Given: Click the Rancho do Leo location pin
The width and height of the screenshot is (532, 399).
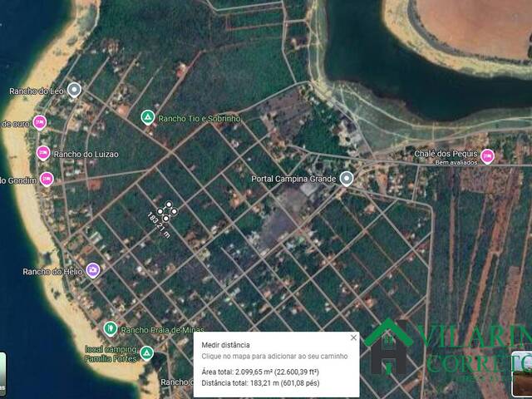Looking at the screenshot, I should pyautogui.click(x=74, y=91).
